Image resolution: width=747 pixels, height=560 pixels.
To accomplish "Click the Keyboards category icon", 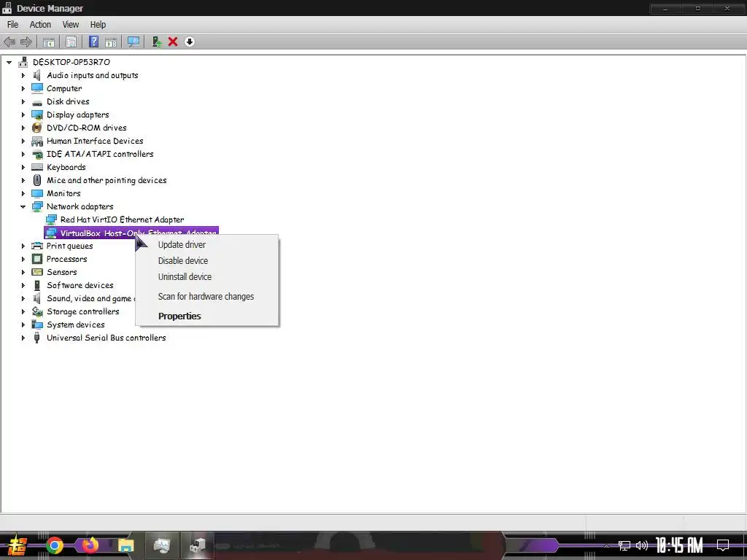I will click(x=37, y=167).
